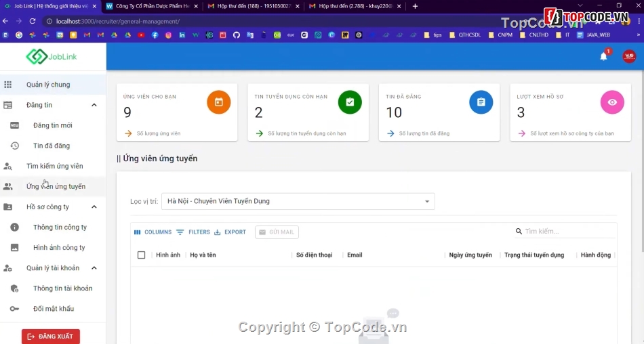Open the tips bookmark folder
The width and height of the screenshot is (644, 344).
pos(432,35)
